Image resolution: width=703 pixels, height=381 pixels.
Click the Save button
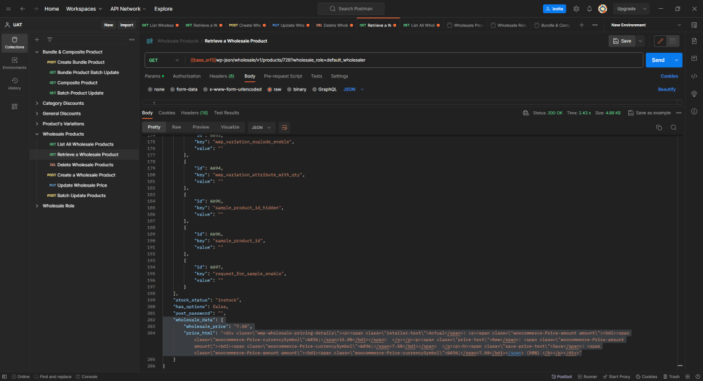click(x=622, y=41)
